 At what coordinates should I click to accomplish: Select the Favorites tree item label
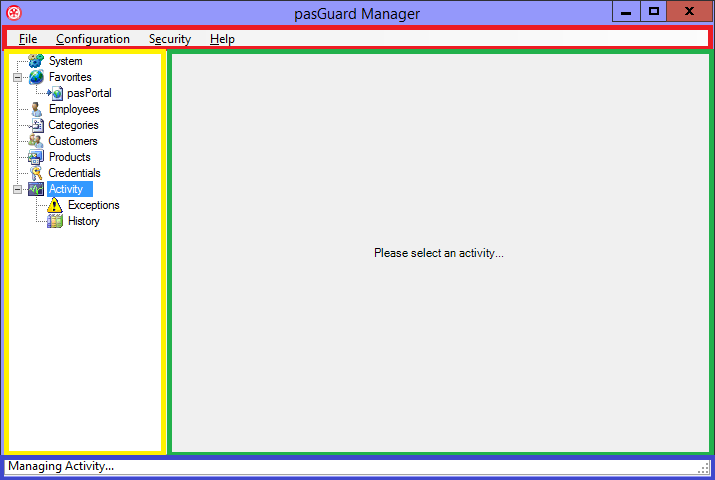pyautogui.click(x=70, y=77)
